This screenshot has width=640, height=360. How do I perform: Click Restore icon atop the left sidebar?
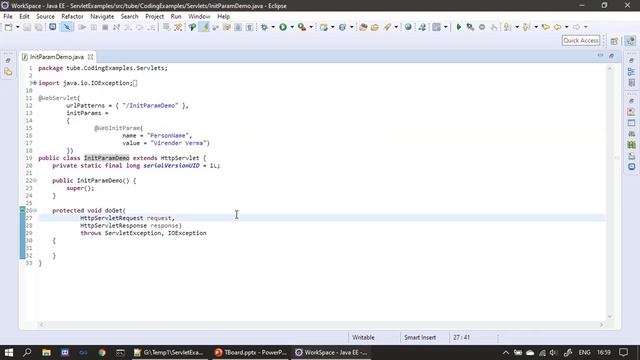point(8,60)
